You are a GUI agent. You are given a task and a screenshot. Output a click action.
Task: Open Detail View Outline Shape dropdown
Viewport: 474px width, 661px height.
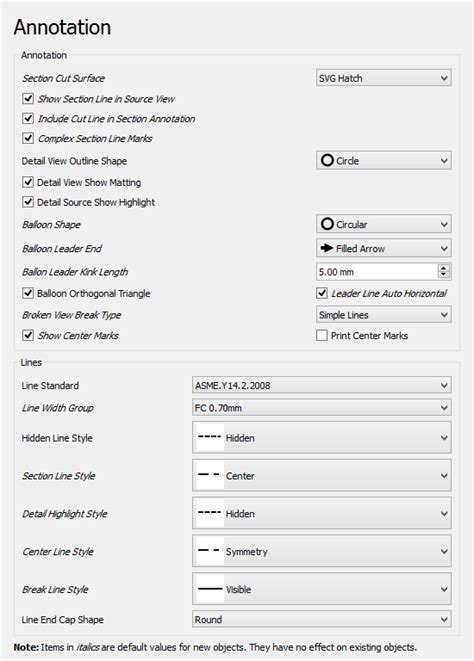(383, 161)
